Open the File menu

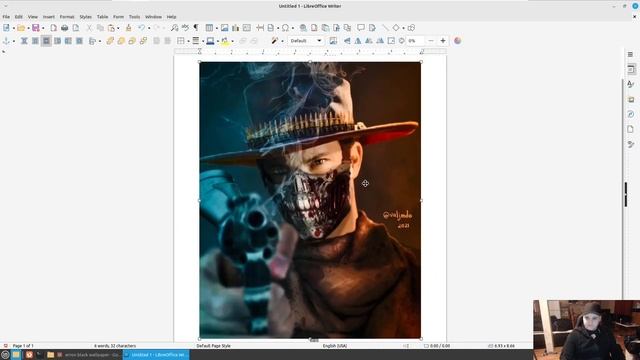point(6,17)
